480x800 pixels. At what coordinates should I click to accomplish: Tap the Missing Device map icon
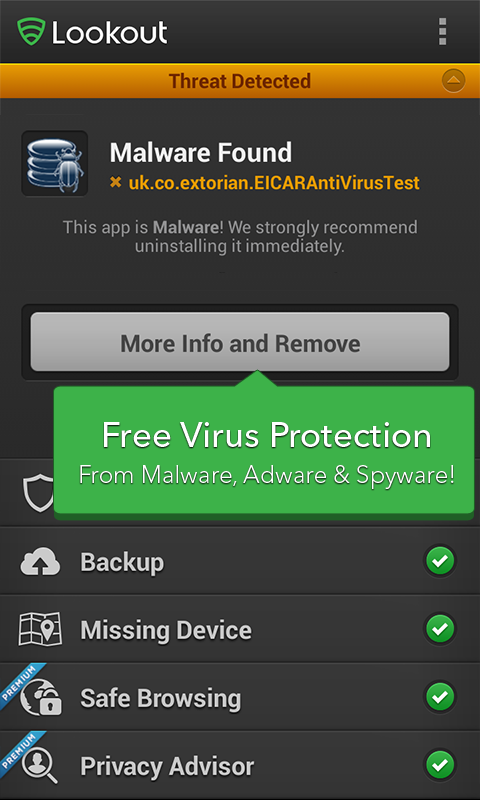40,629
